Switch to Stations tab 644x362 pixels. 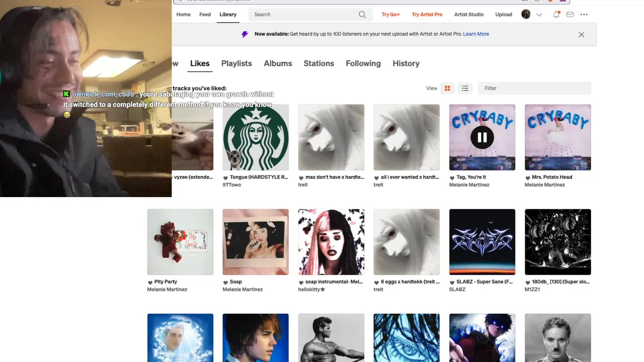pos(318,63)
